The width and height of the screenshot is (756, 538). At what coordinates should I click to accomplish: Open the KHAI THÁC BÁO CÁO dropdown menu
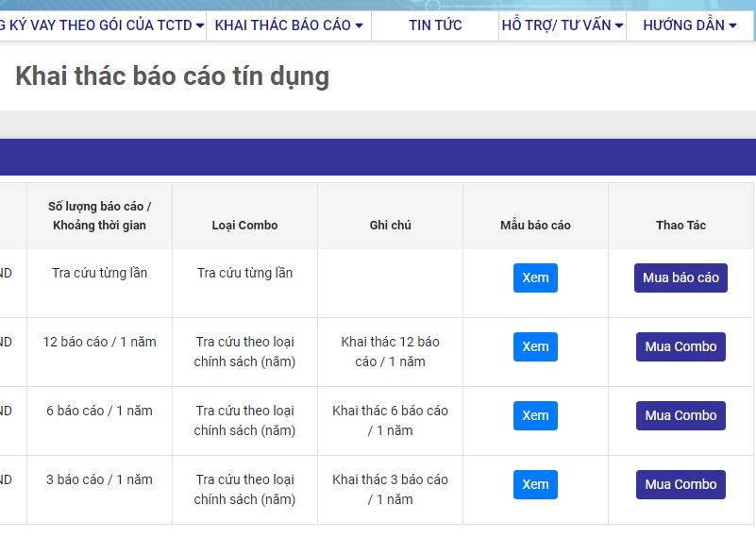coord(289,25)
